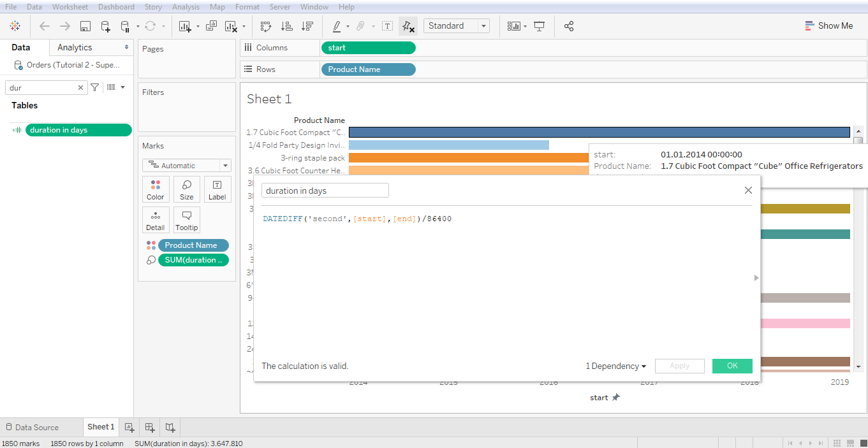Open the Format menu
Image resolution: width=868 pixels, height=448 pixels.
[247, 7]
